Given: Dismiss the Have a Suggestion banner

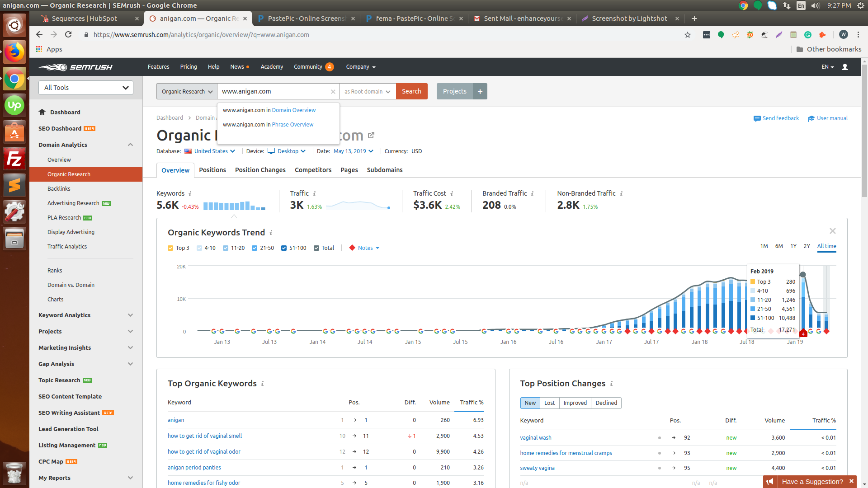Looking at the screenshot, I should 851,481.
